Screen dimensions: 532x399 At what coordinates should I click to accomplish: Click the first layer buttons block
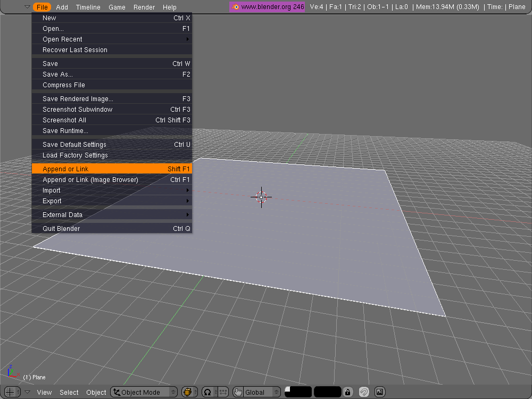(x=298, y=392)
